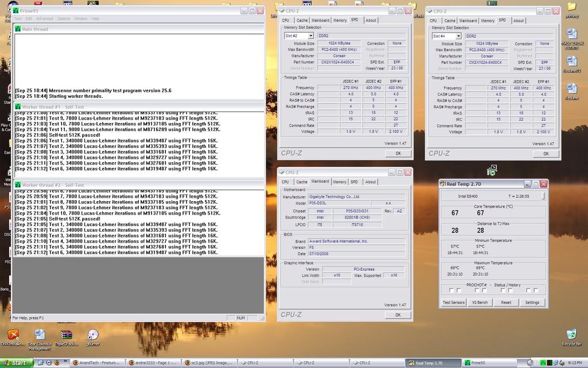Click the gBurner desktop shortcut icon

coord(92,335)
